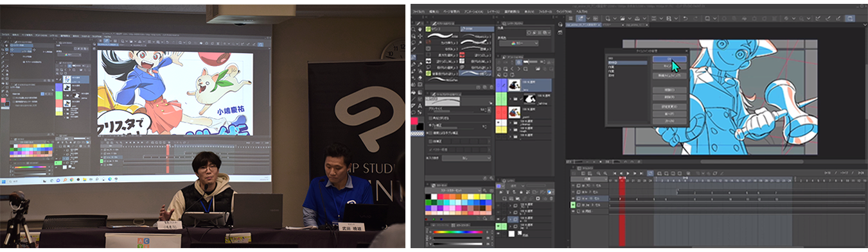Toggle the ベクター吸着 checkbox
The width and height of the screenshot is (868, 252).
pos(431,149)
